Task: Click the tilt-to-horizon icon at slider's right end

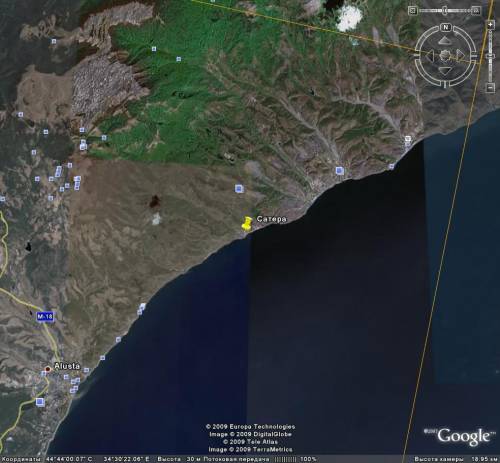Action: 476,11
